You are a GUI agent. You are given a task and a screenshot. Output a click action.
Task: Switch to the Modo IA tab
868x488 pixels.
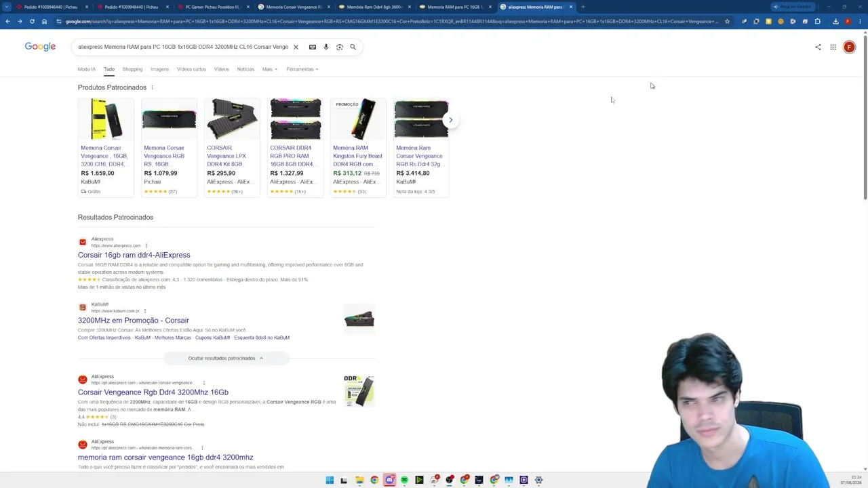87,69
